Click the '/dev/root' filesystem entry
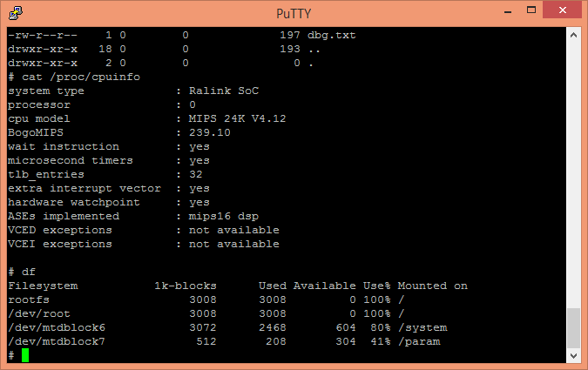This screenshot has width=588, height=370. (39, 313)
